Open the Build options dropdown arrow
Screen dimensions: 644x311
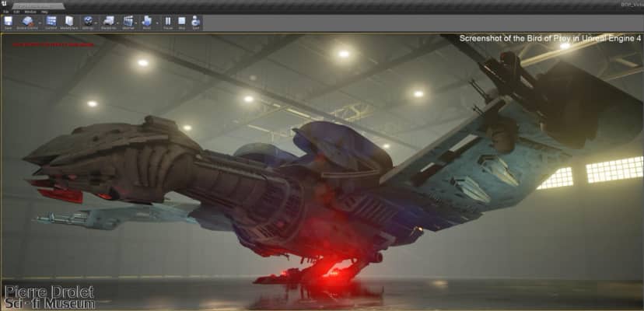click(x=156, y=22)
